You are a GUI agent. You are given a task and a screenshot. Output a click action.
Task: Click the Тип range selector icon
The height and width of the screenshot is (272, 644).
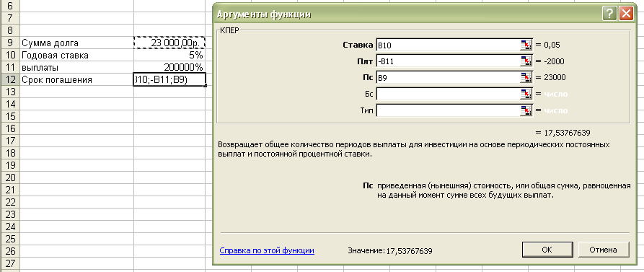click(526, 110)
